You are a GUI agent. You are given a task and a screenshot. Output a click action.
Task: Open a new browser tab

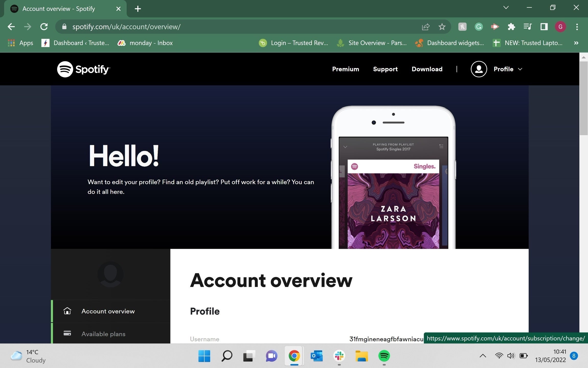(x=138, y=9)
